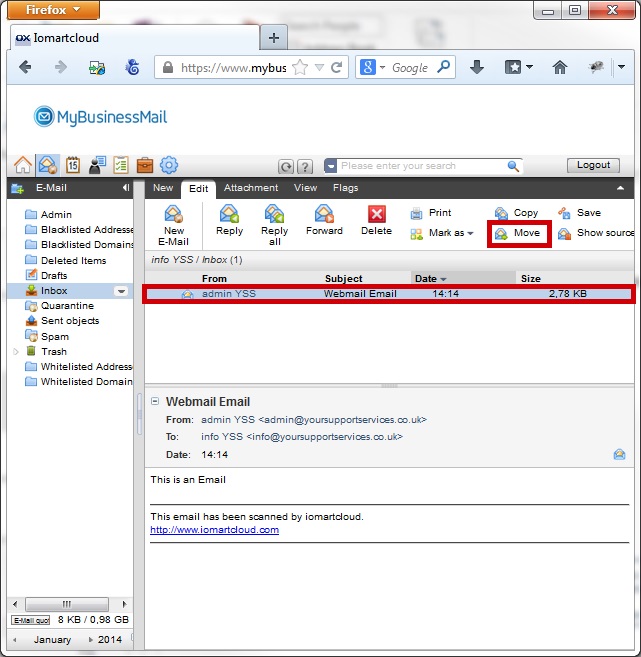
Task: Open the Inbox folder dropdown arrow
Action: pyautogui.click(x=121, y=291)
